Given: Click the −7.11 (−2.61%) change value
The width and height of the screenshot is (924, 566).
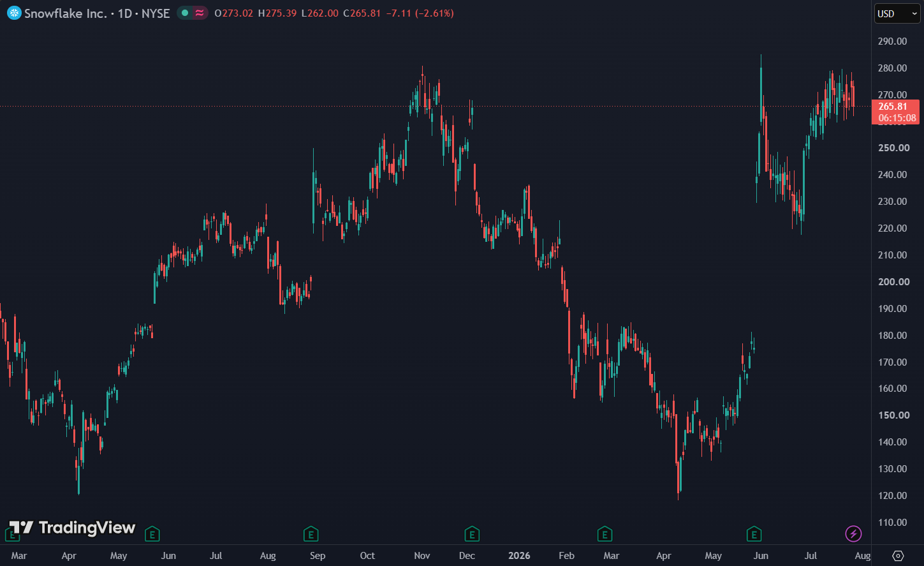Looking at the screenshot, I should [420, 13].
